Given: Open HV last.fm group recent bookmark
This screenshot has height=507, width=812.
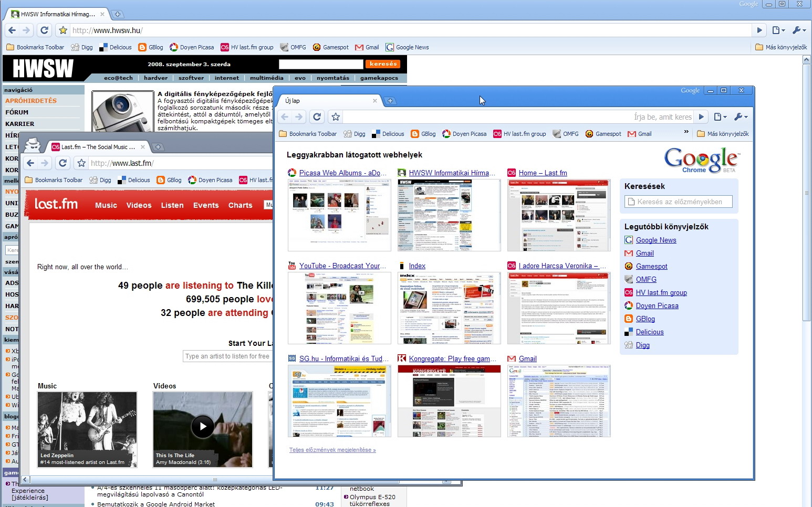Looking at the screenshot, I should [661, 292].
